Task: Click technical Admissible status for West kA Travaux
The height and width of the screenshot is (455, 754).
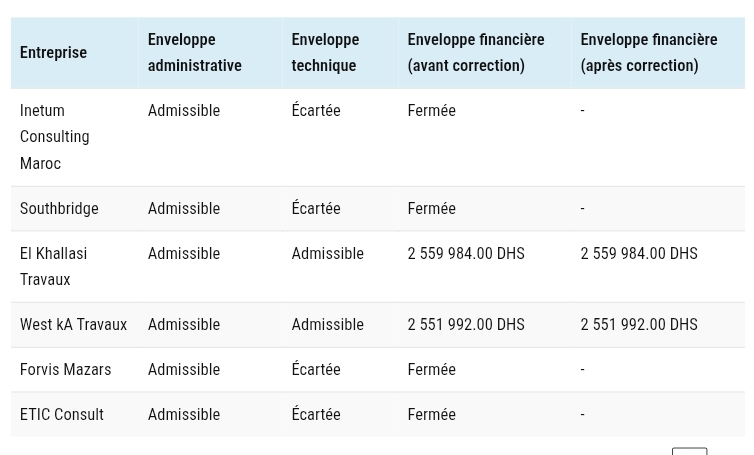Action: [x=327, y=324]
